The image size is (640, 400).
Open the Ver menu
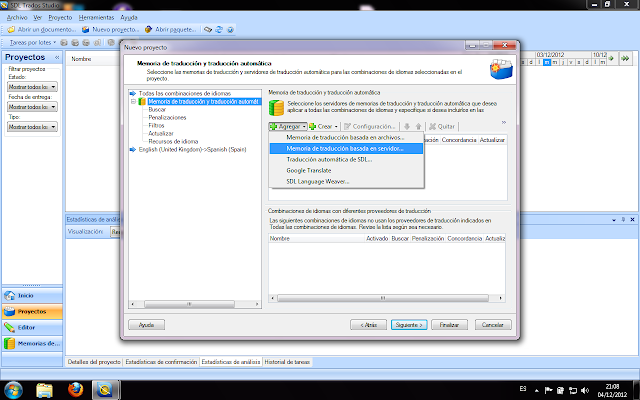(x=38, y=18)
